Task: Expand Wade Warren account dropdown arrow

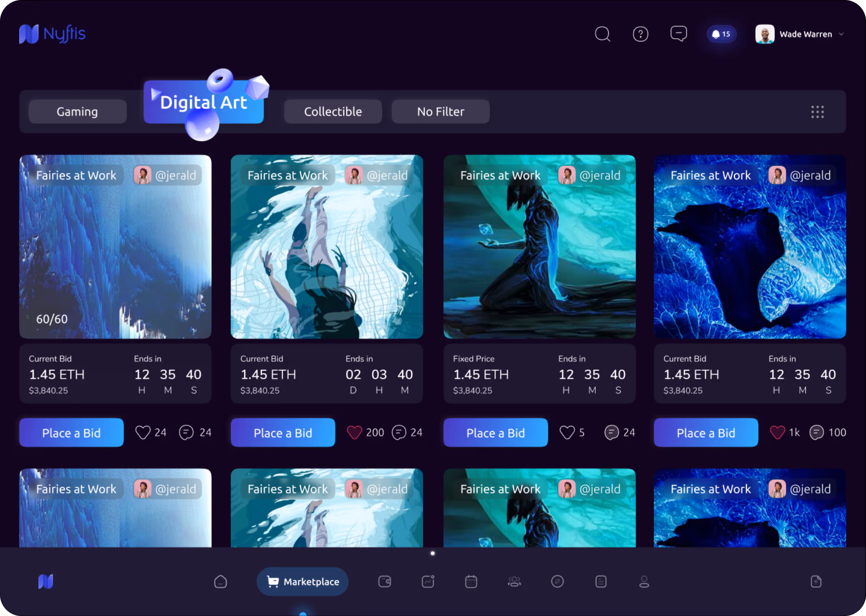Action: click(841, 34)
